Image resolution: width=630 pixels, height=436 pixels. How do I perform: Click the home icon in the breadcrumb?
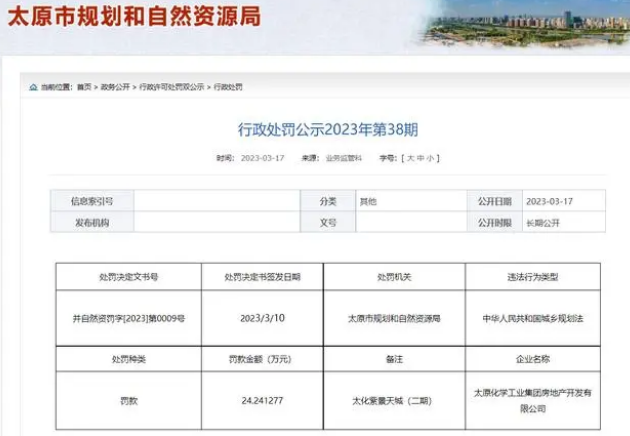(33, 87)
